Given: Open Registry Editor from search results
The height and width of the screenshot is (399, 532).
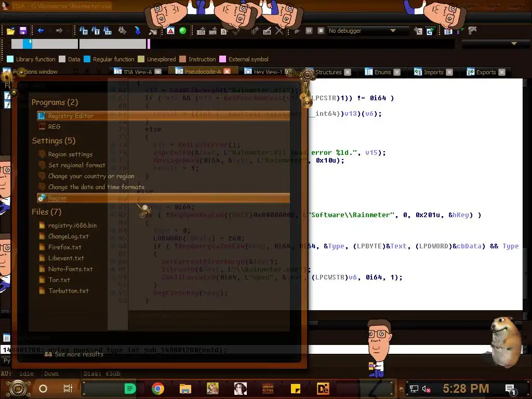Looking at the screenshot, I should [163, 116].
